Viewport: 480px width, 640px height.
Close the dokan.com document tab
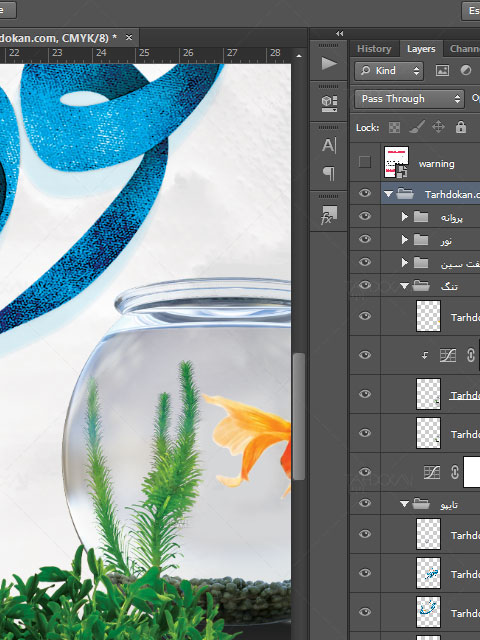pos(129,38)
